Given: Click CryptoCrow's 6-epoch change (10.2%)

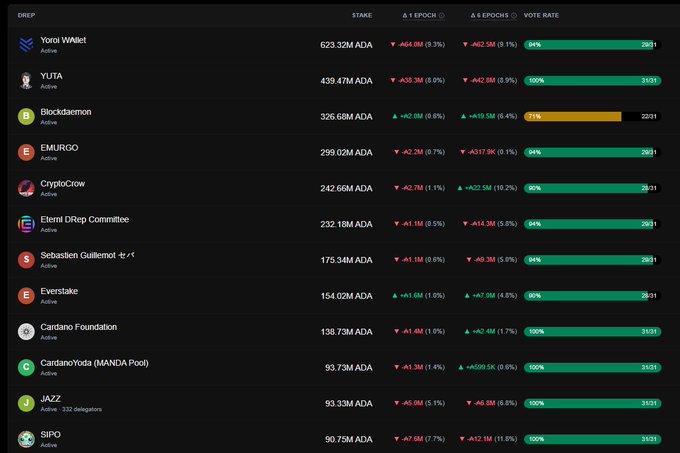Looking at the screenshot, I should (487, 188).
